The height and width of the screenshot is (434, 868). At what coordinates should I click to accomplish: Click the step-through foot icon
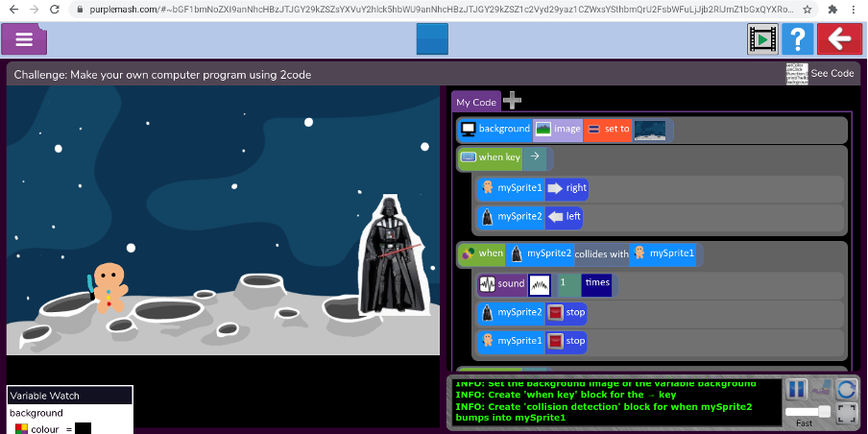coord(822,389)
